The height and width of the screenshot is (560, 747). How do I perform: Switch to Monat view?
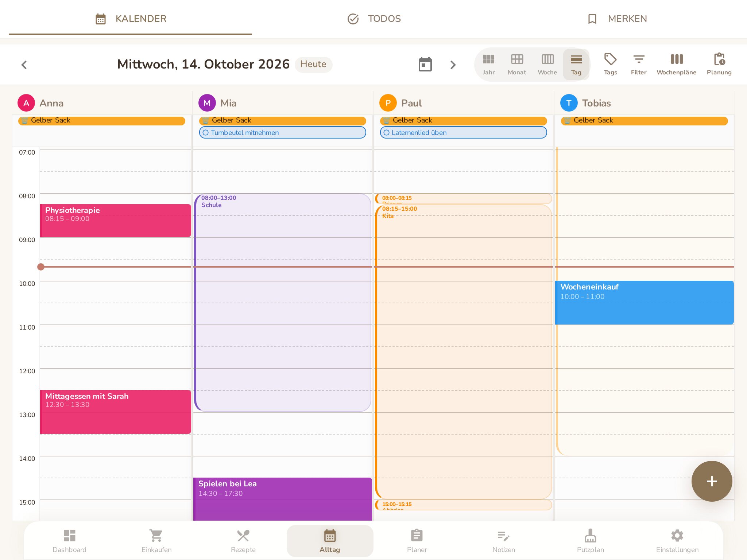[x=517, y=65]
